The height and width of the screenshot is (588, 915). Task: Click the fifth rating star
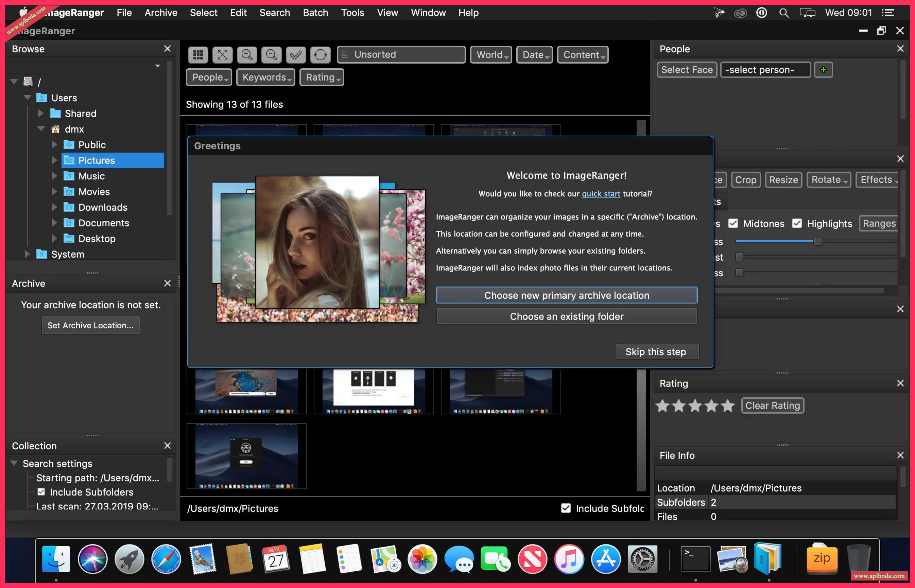728,405
